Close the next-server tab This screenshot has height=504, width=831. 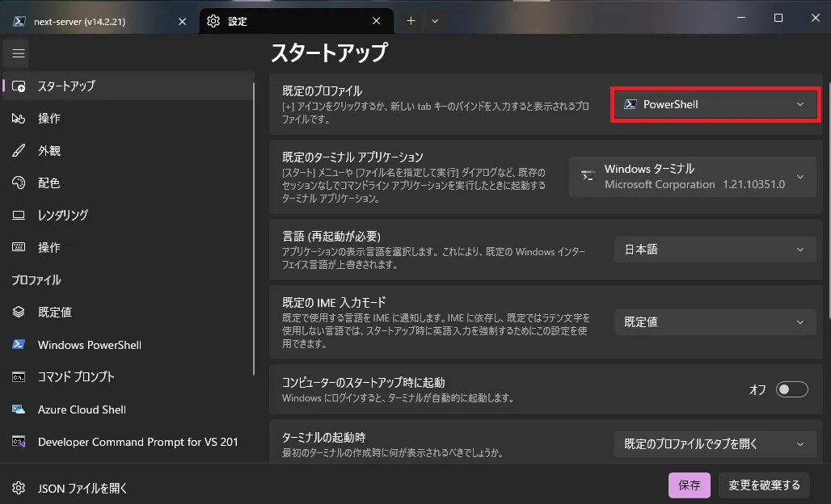(183, 21)
